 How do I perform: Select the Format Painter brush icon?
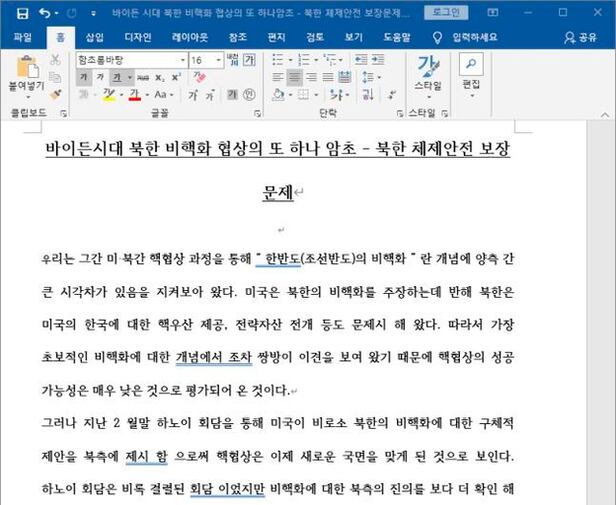pyautogui.click(x=56, y=94)
